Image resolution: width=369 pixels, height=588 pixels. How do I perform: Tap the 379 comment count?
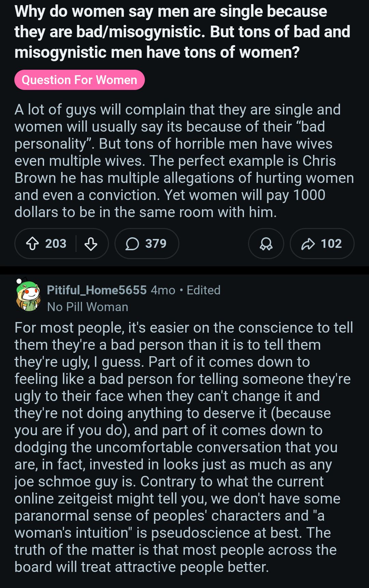[156, 244]
